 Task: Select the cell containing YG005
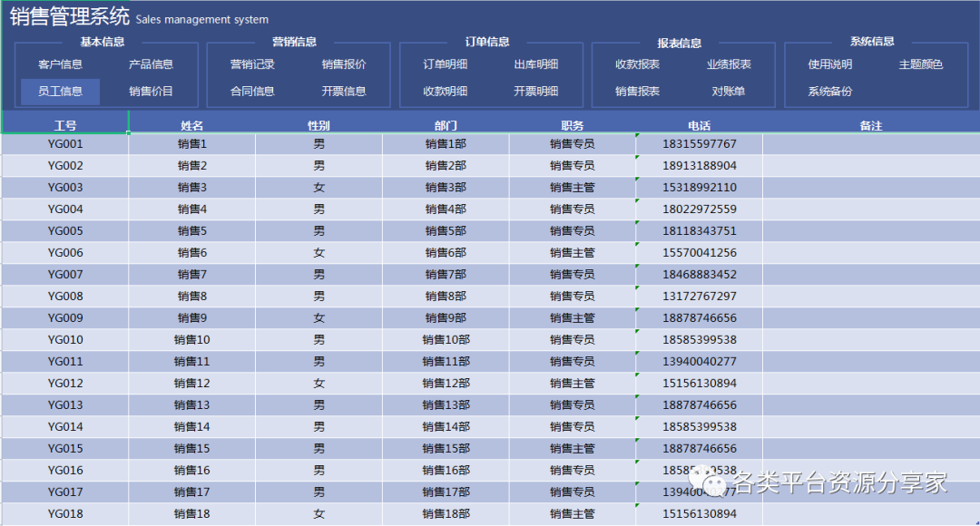(x=65, y=231)
